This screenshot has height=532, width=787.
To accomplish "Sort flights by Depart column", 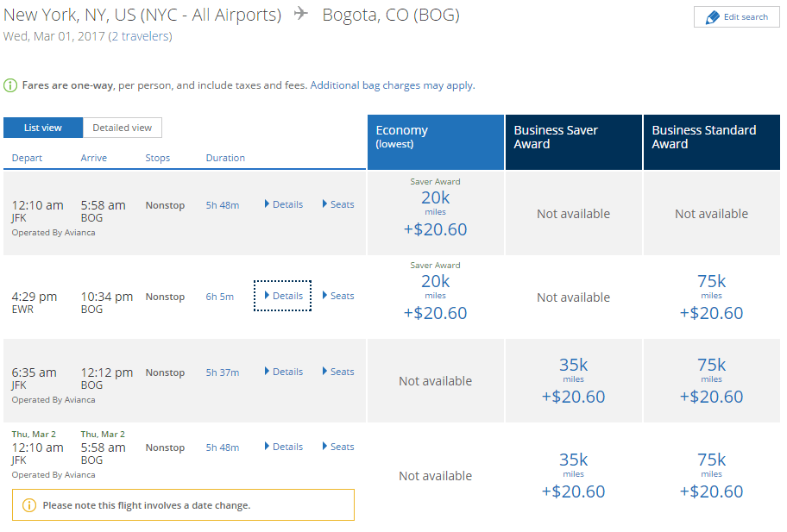I will (x=27, y=158).
